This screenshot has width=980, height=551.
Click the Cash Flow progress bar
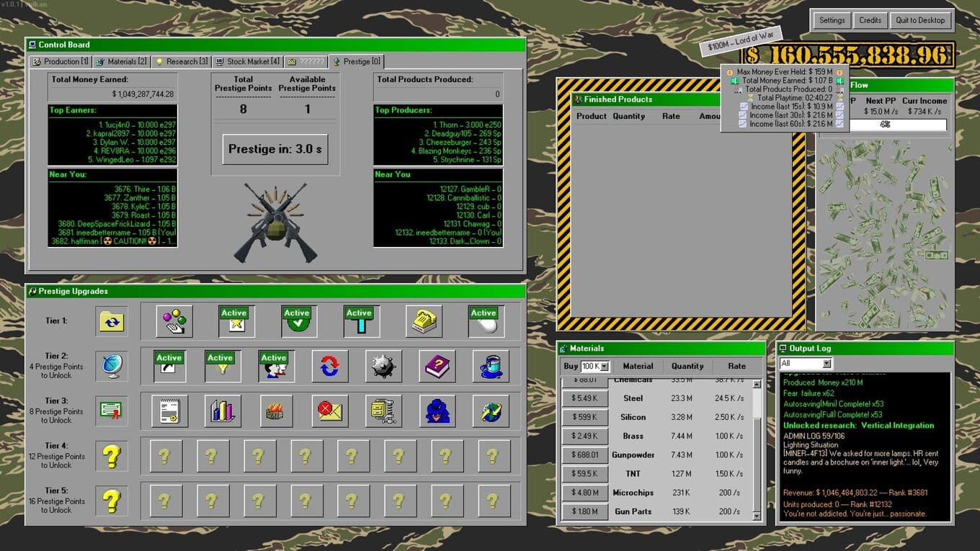coord(886,125)
